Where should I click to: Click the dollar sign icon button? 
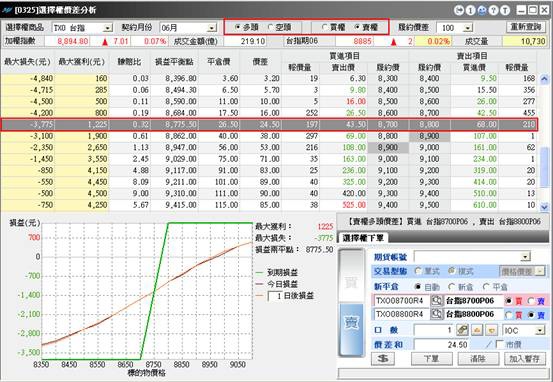click(383, 359)
